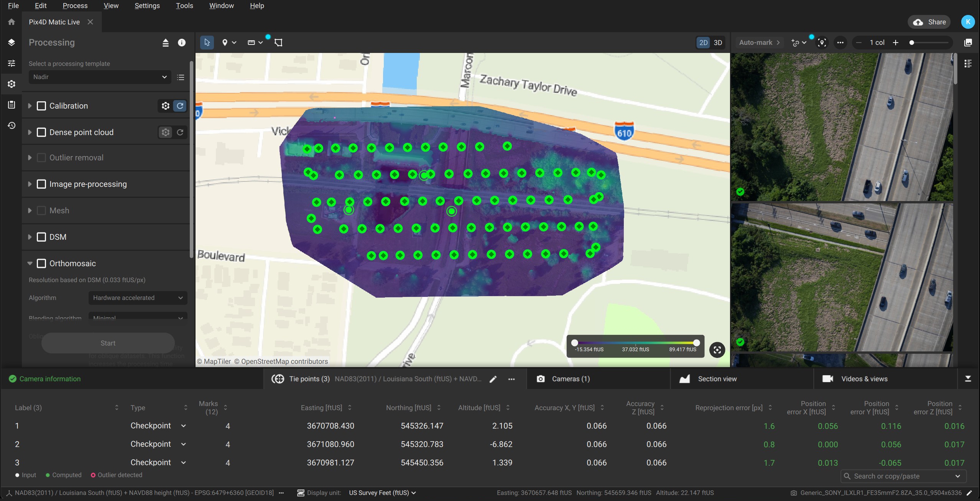Adjust the image thumbnail size slider
This screenshot has height=501, width=980.
pyautogui.click(x=912, y=43)
